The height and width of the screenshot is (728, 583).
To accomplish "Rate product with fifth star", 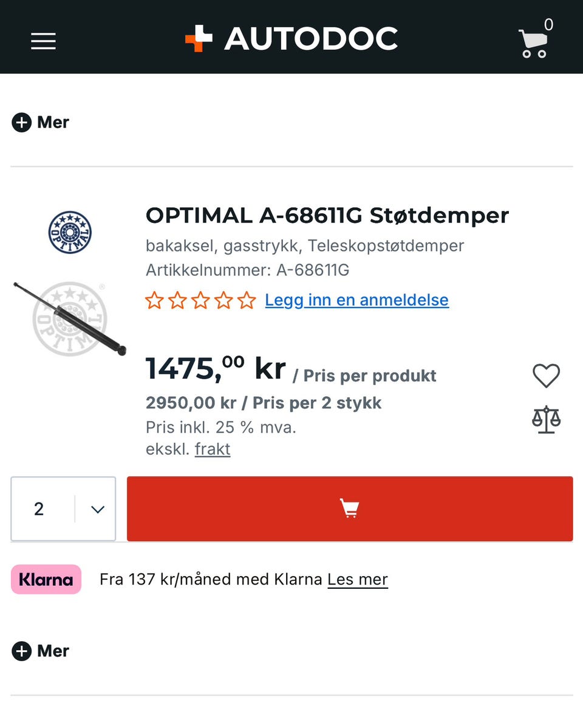I will [x=247, y=300].
